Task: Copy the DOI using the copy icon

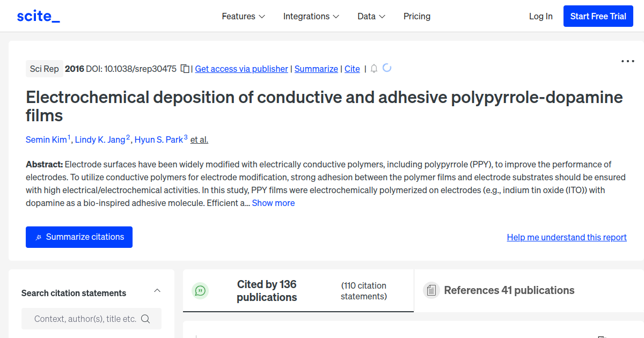Action: (184, 69)
